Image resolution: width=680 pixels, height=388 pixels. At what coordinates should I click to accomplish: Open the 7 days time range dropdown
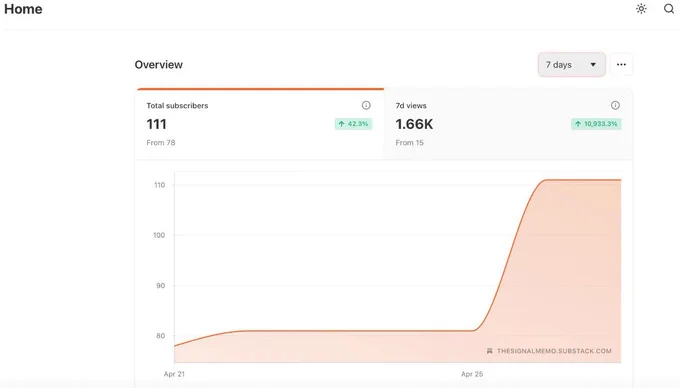pos(572,65)
